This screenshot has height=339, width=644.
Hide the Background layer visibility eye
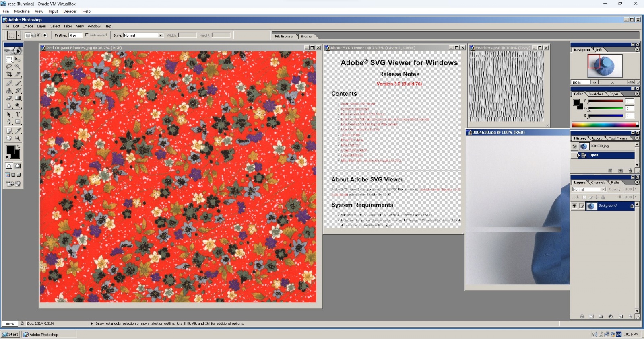click(574, 206)
